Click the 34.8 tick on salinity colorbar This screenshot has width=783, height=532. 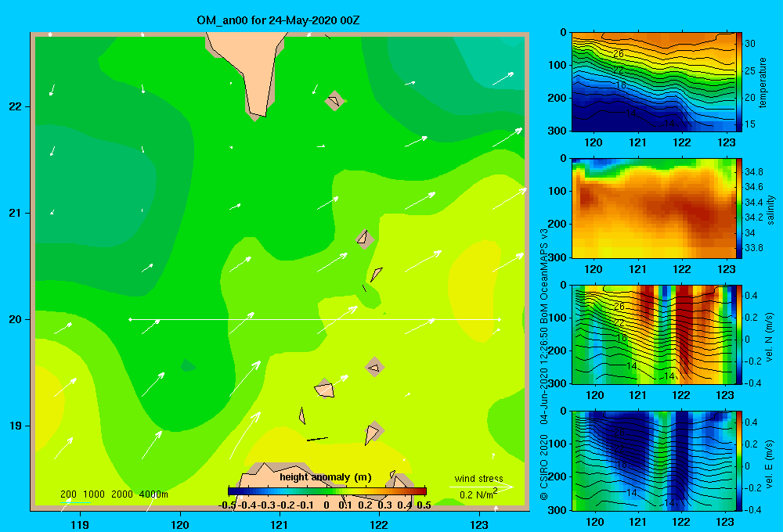pos(753,172)
